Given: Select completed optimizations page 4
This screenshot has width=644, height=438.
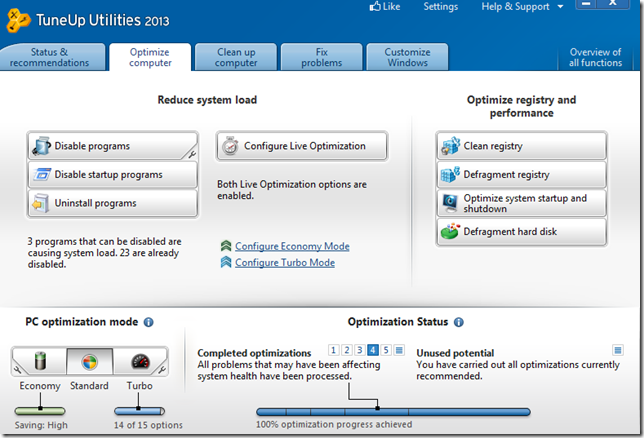Looking at the screenshot, I should [373, 350].
